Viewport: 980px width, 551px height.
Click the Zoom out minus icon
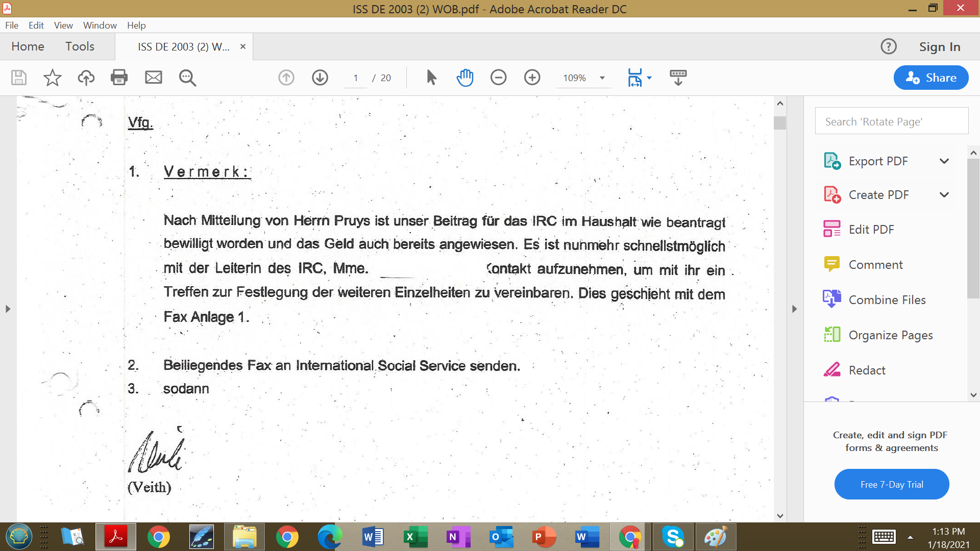tap(498, 78)
